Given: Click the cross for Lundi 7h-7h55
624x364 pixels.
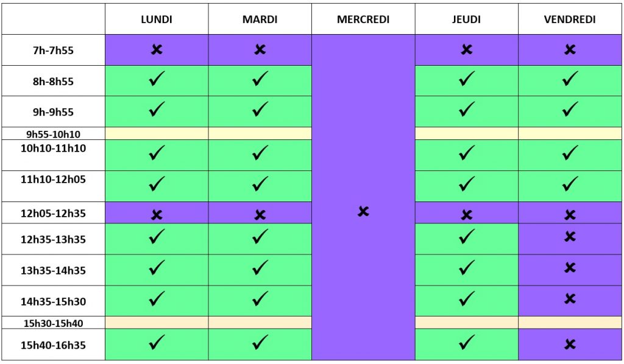Looking at the screenshot, I should pos(157,50).
